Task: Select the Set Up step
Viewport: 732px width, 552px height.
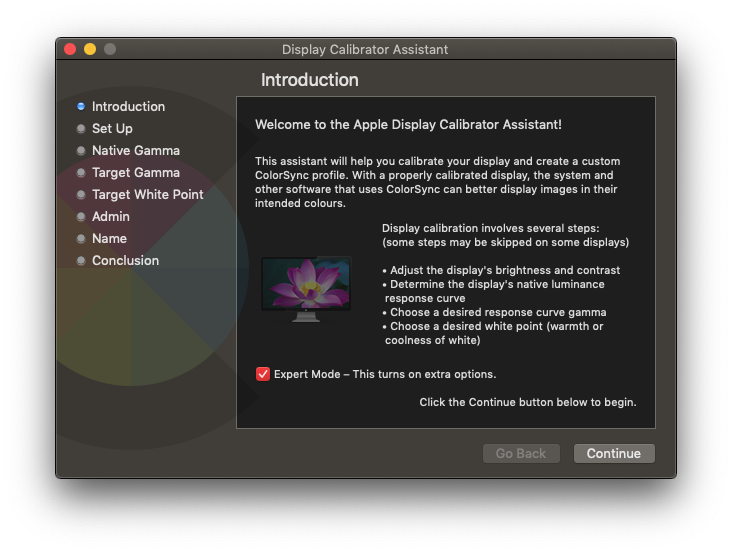Action: [x=112, y=128]
